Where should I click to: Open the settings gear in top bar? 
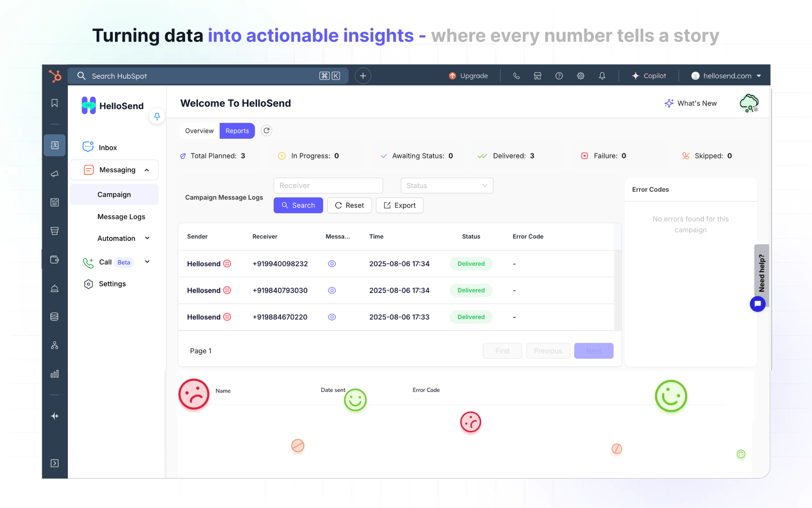coord(580,76)
